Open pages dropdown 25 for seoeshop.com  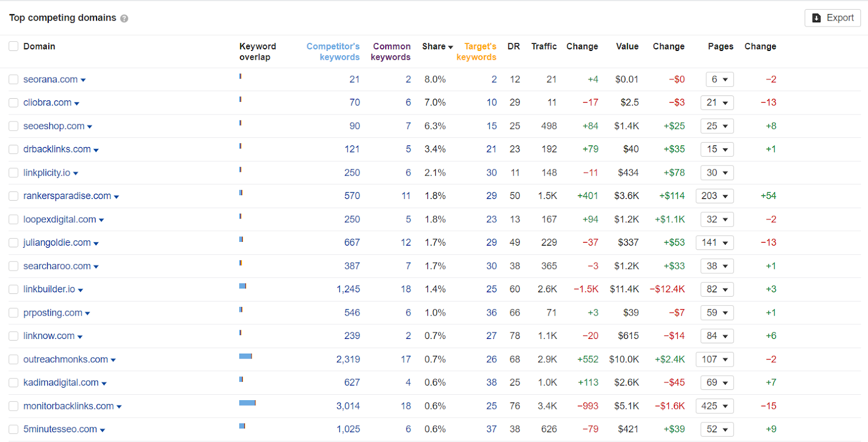tap(717, 126)
